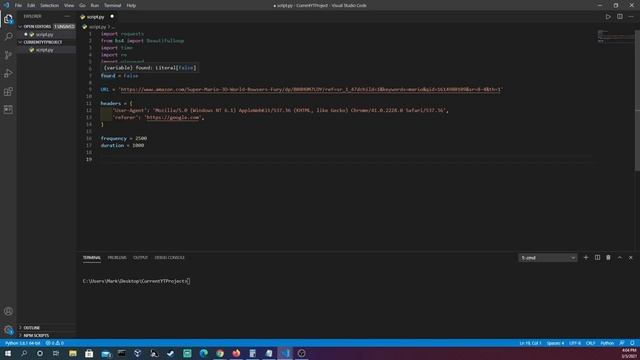Go to line via Ln 19, Col 1 indicator
This screenshot has width=640, height=360.
click(530, 343)
